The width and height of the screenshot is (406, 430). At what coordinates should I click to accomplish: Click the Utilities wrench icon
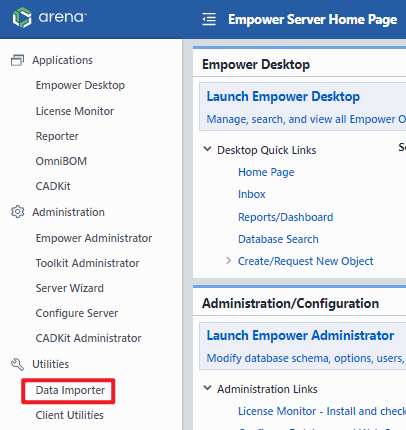tap(17, 364)
